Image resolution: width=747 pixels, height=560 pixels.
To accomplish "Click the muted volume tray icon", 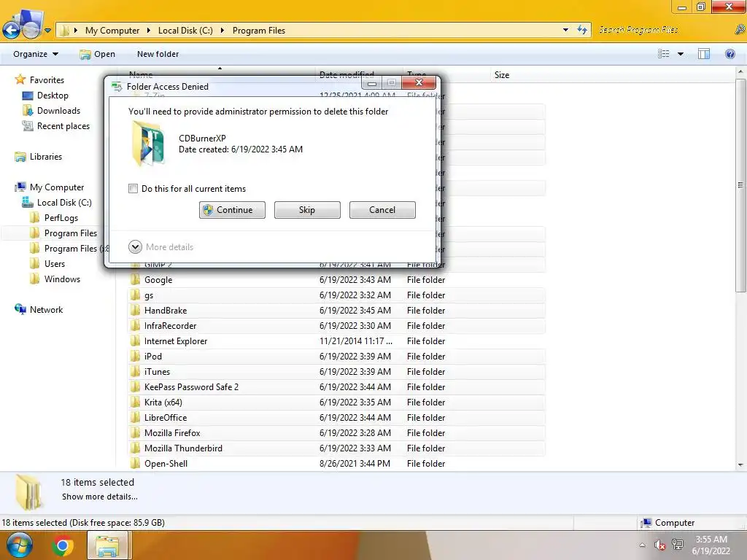I will (x=659, y=545).
